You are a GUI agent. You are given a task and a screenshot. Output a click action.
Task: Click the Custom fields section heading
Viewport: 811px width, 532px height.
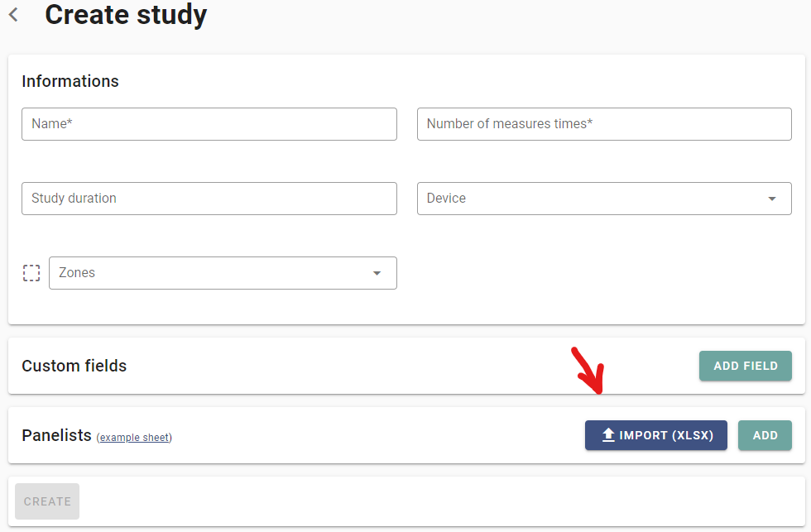(74, 366)
